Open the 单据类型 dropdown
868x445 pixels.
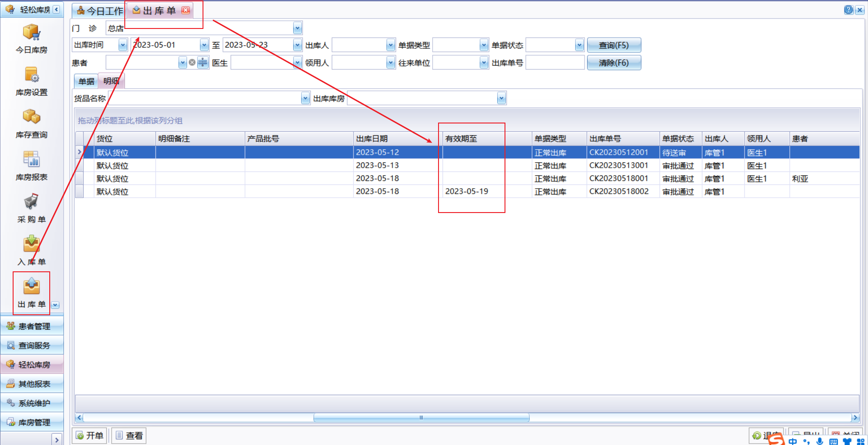[484, 45]
